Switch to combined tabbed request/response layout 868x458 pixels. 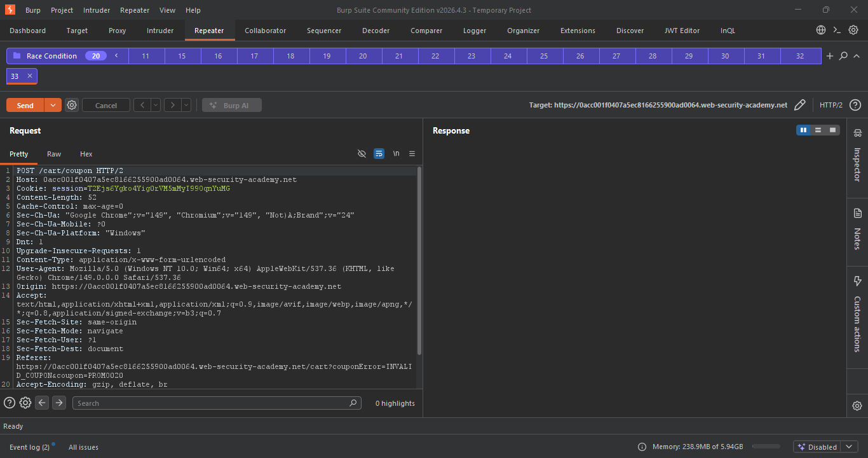(x=832, y=130)
